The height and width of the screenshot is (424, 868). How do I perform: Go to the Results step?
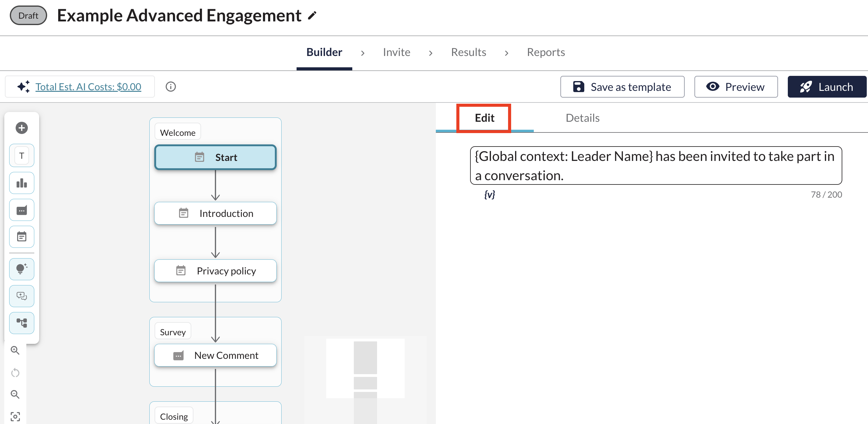pos(468,53)
